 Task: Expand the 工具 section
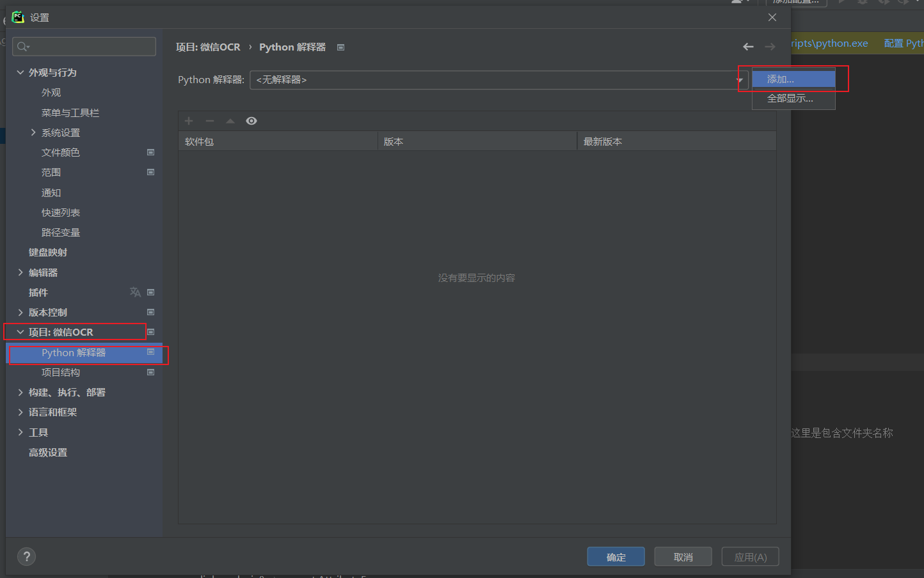click(x=20, y=432)
